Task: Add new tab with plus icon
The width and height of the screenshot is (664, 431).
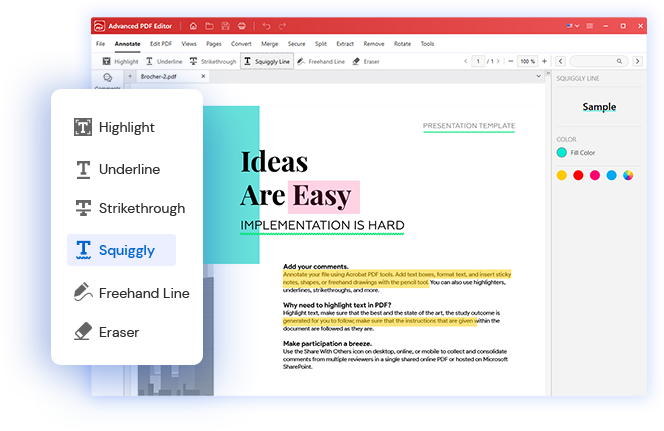Action: (130, 76)
